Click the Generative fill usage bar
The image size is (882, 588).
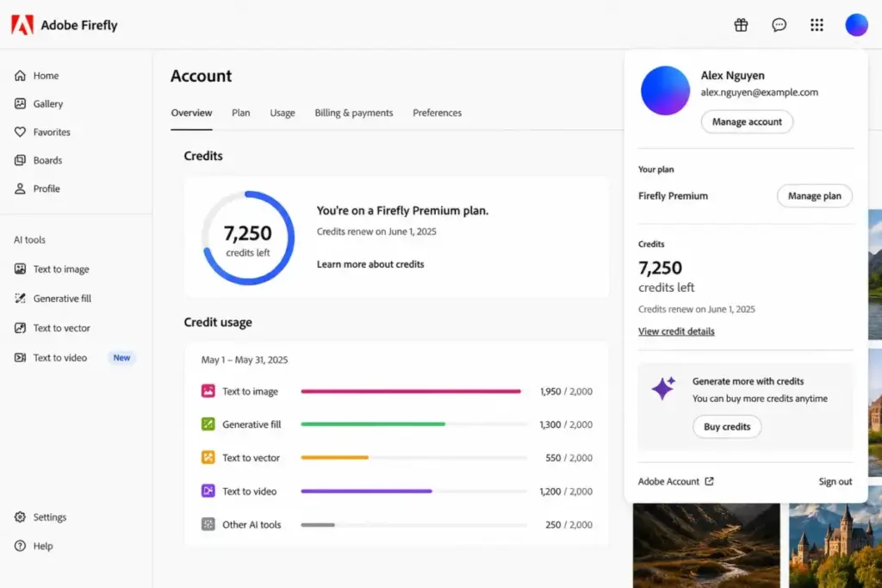point(414,424)
